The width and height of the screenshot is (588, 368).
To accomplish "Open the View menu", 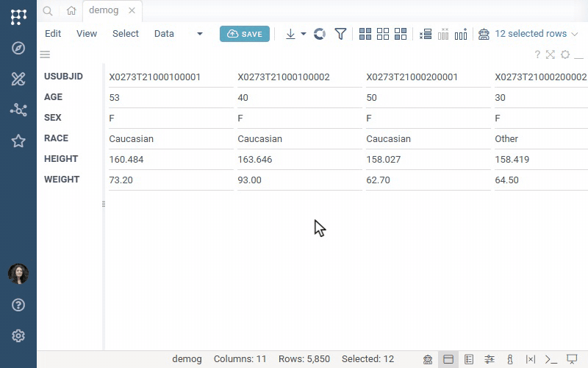I will pyautogui.click(x=87, y=33).
